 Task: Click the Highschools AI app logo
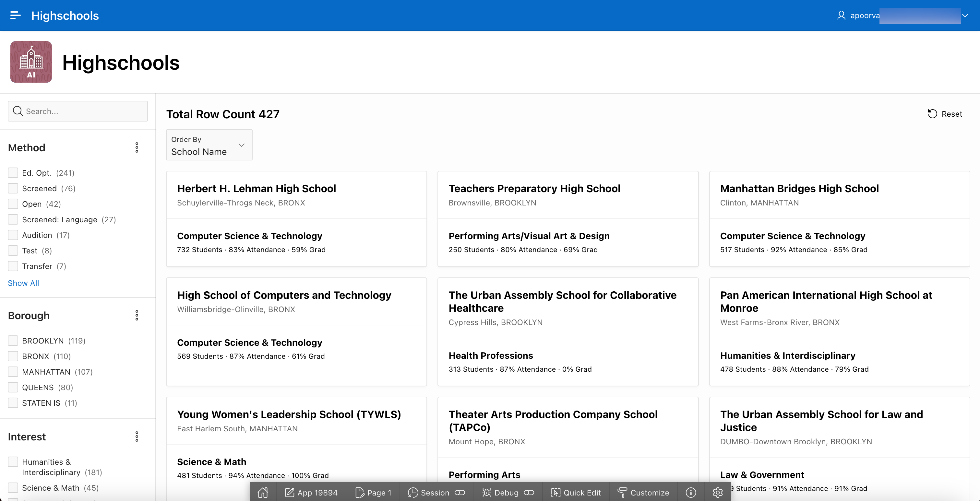pyautogui.click(x=31, y=62)
